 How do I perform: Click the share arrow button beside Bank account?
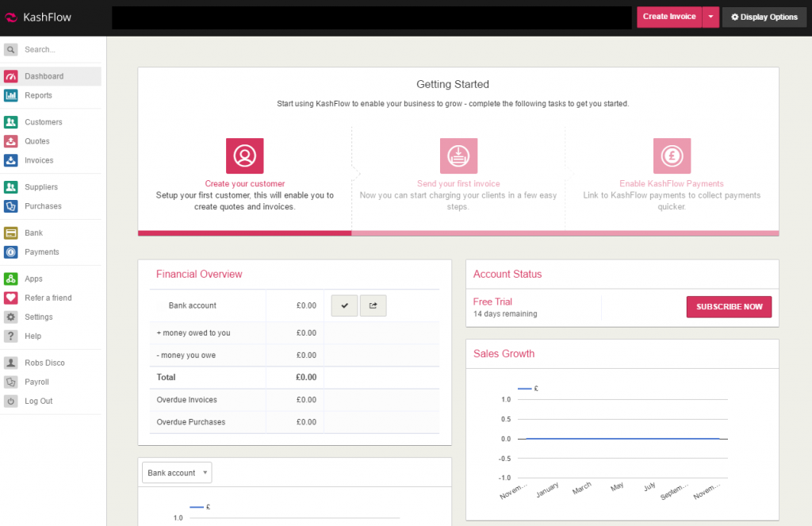coord(373,305)
